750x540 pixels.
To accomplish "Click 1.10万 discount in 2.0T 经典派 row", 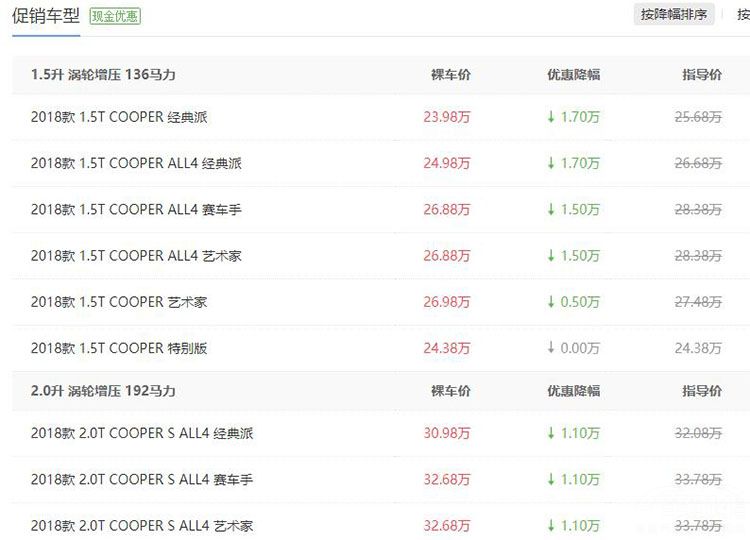I will (574, 433).
